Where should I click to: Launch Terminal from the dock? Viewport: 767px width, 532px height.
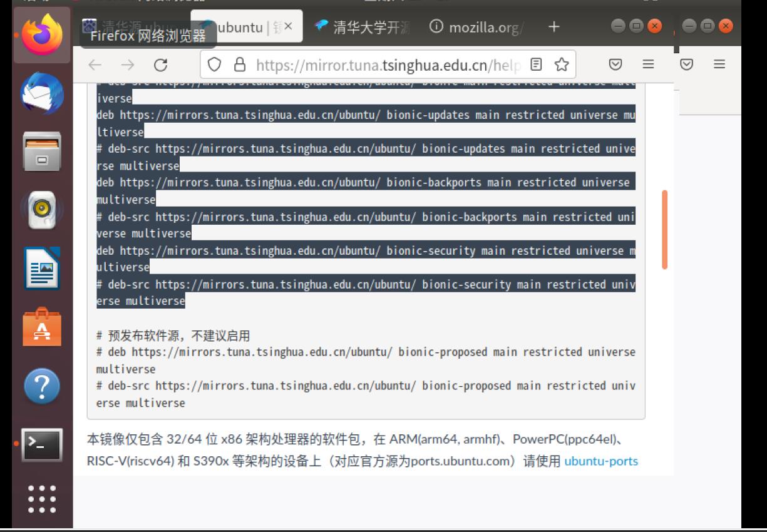[42, 445]
